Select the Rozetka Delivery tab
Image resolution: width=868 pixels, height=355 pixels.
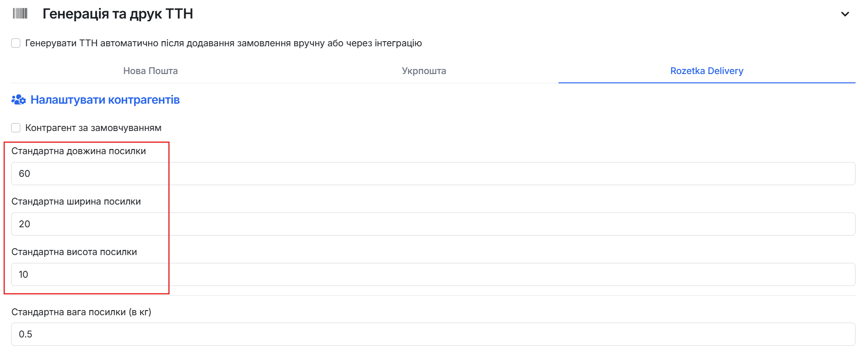click(707, 71)
